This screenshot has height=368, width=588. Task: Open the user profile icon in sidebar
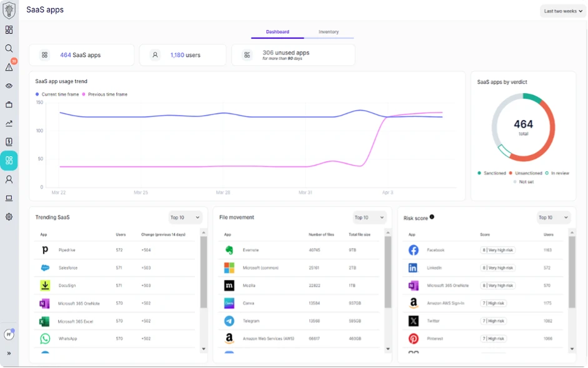(9, 179)
